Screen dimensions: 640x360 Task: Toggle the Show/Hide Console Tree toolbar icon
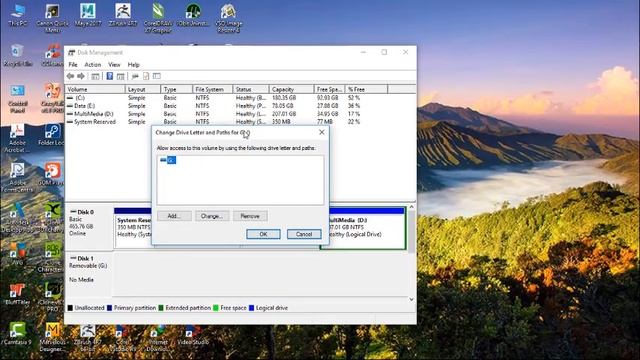point(95,76)
